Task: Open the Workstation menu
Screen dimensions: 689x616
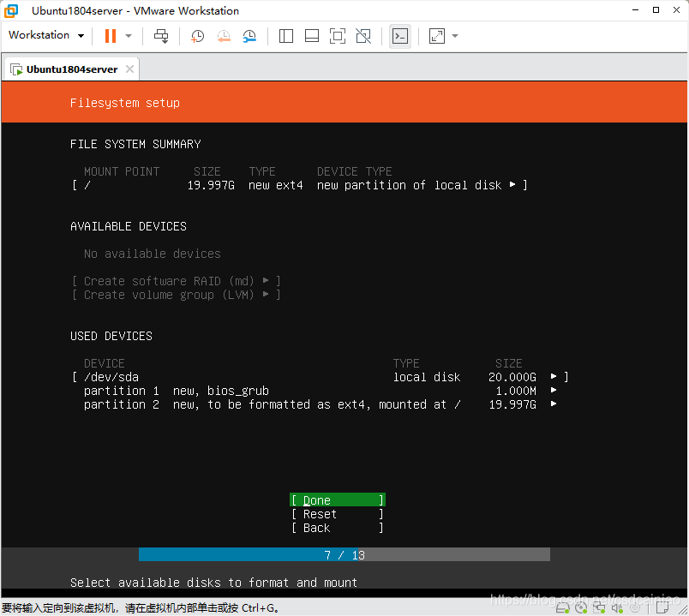Action: pos(46,35)
